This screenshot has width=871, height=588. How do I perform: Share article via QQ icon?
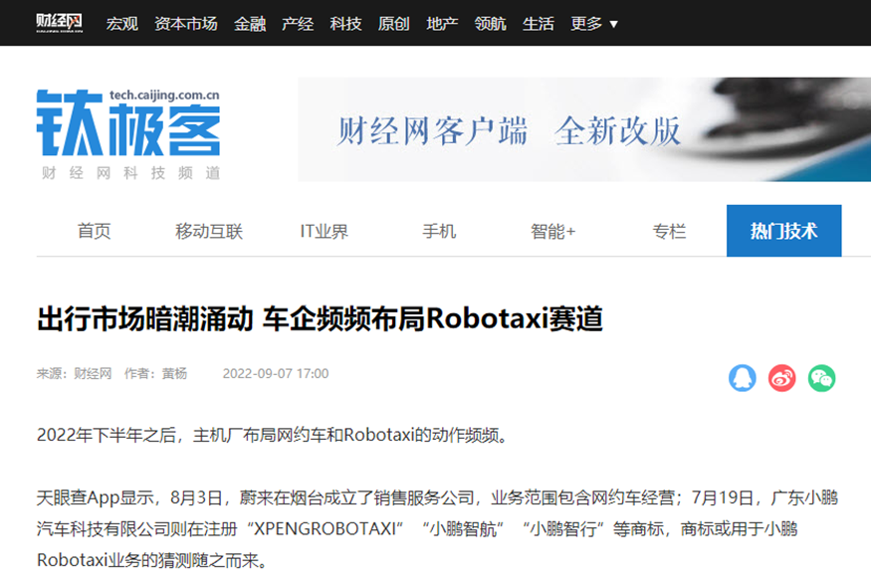[743, 378]
